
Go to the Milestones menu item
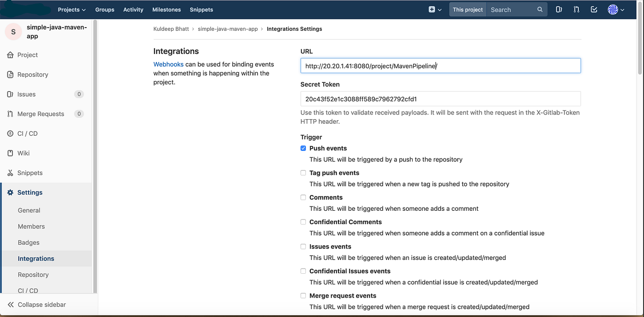coord(166,9)
